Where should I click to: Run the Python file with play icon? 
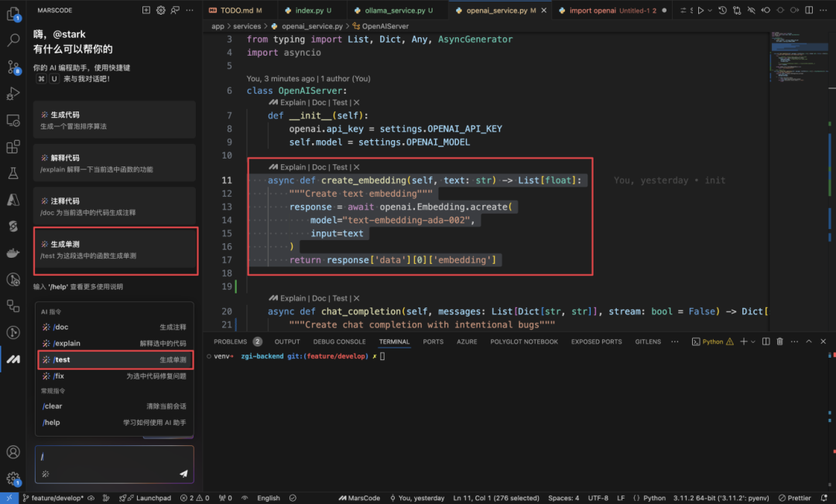(701, 10)
